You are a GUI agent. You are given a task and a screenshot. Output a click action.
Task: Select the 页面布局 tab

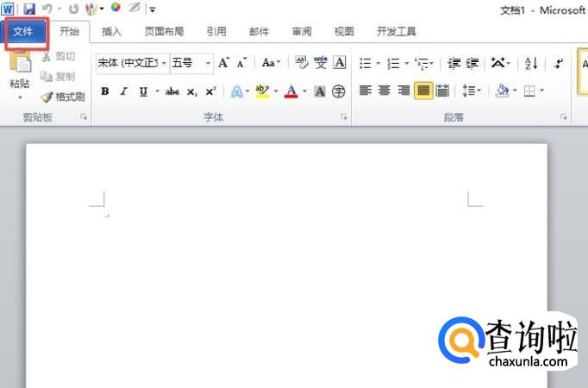(165, 32)
